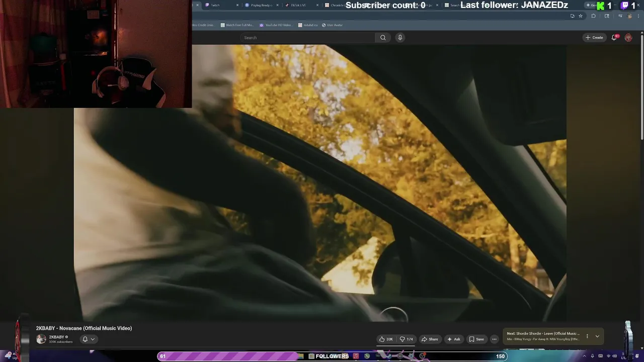Open the YouTube notifications bell
The width and height of the screenshot is (644, 362).
click(614, 38)
